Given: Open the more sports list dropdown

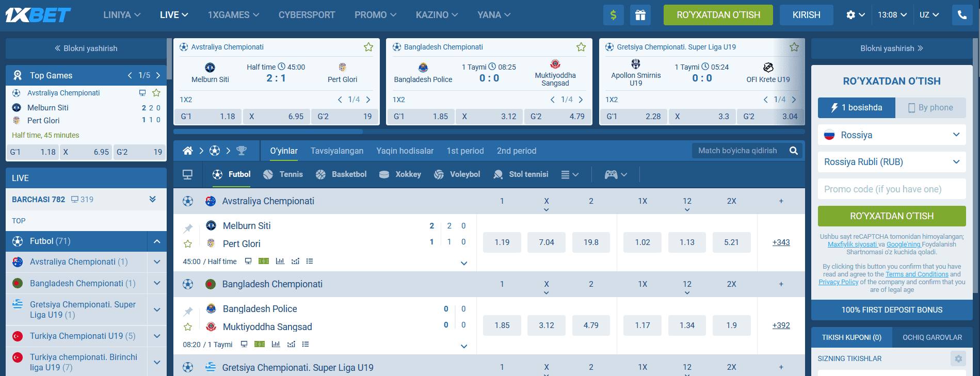Looking at the screenshot, I should (570, 175).
